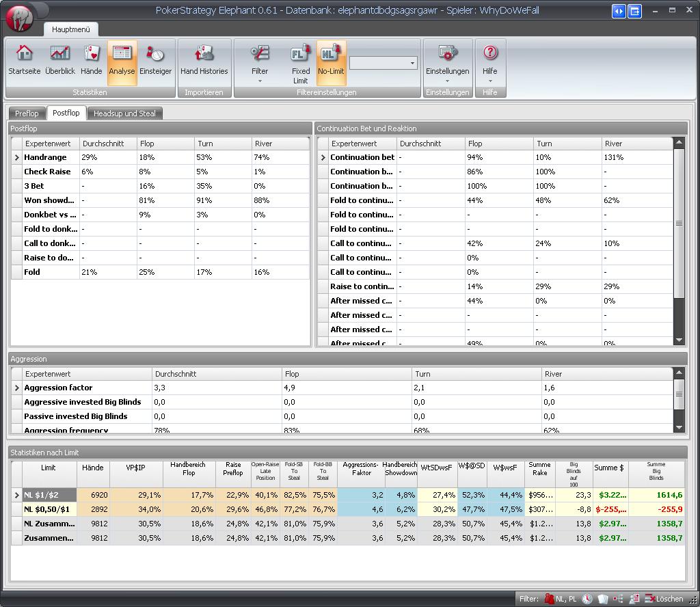Import Hand Histories
The image size is (700, 607).
(x=204, y=60)
